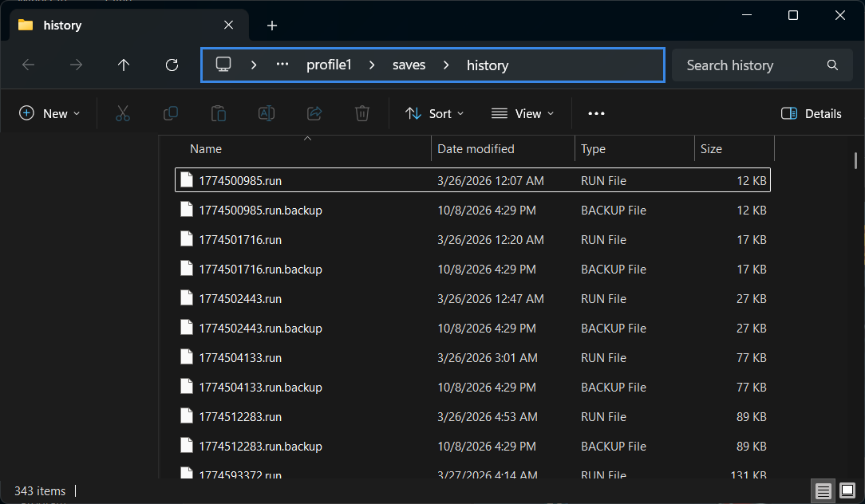Select file 1774501716.run
Viewport: 865px width, 504px height.
click(x=472, y=239)
